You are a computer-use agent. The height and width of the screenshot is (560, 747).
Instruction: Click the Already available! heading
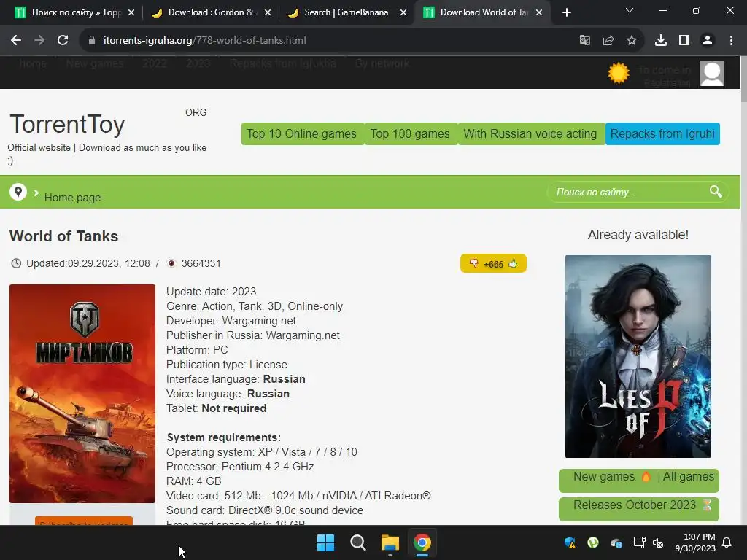point(638,235)
